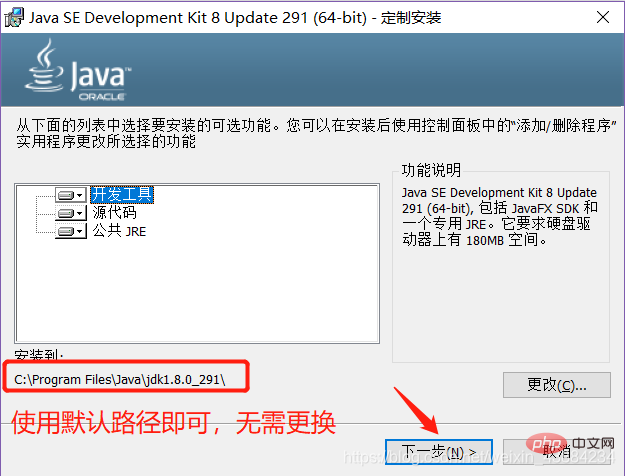The height and width of the screenshot is (476, 625).
Task: Close the Java installer dialog
Action: [x=603, y=17]
